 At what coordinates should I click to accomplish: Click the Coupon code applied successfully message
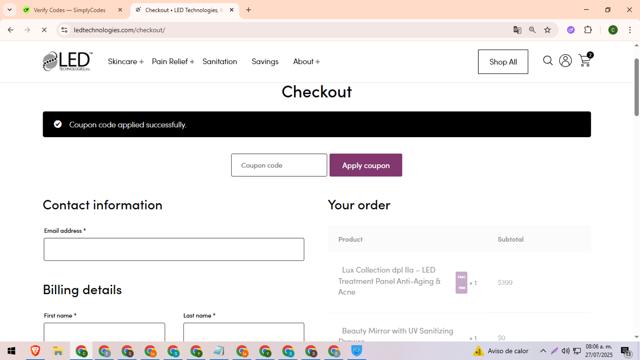point(127,124)
